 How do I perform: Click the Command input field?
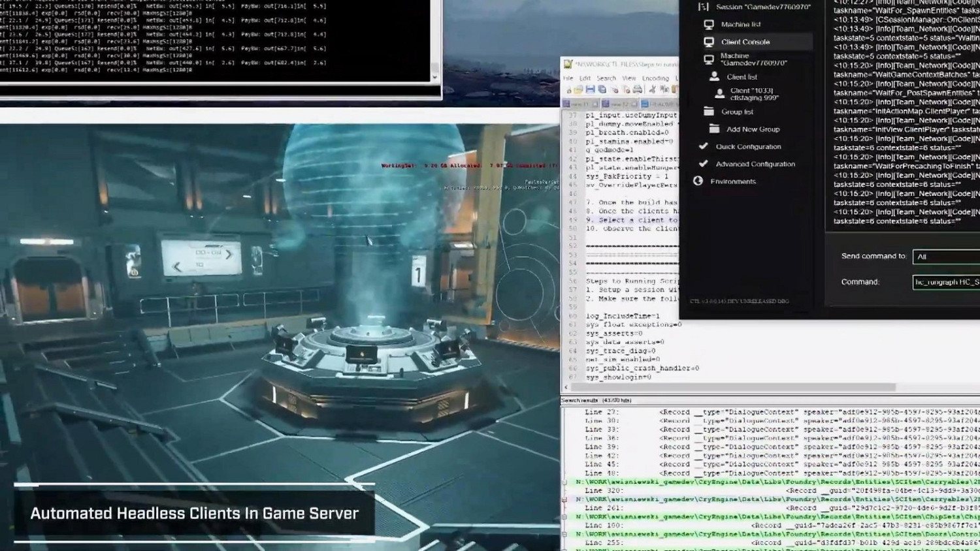(945, 282)
